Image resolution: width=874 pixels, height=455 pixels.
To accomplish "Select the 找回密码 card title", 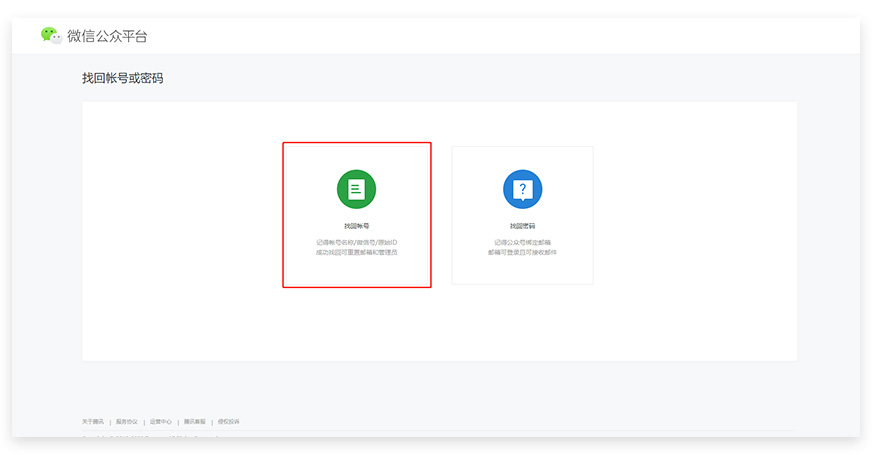I will tap(522, 226).
